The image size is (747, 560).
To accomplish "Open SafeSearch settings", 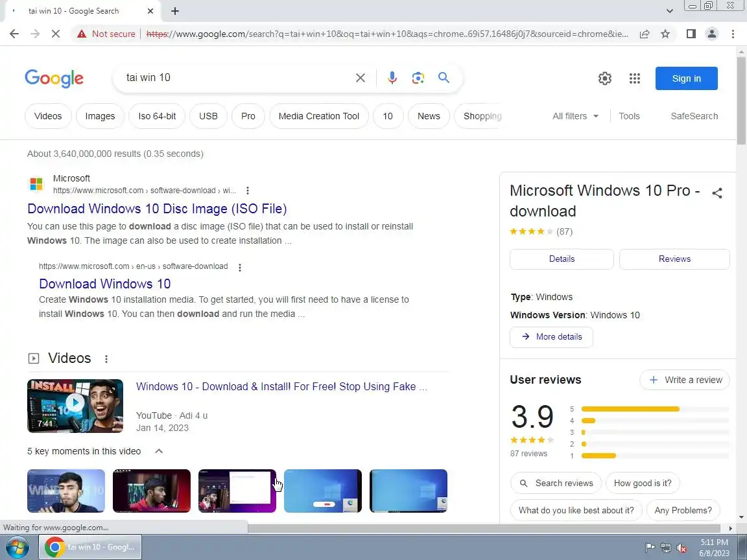I will [694, 116].
